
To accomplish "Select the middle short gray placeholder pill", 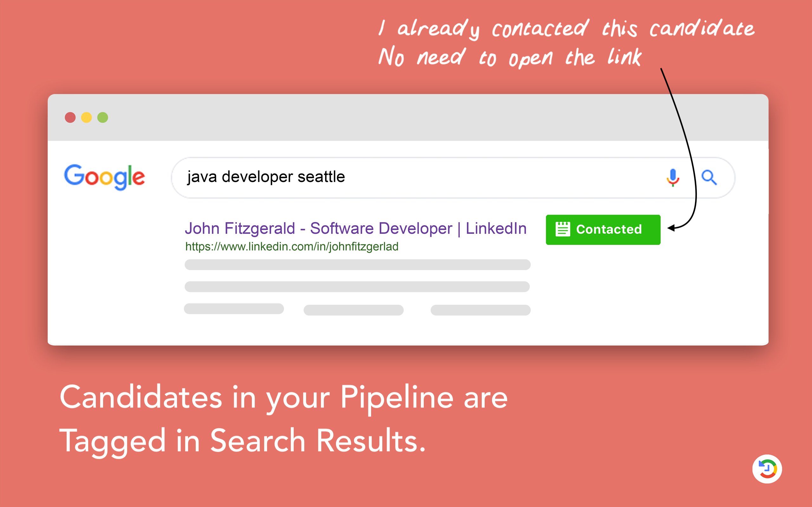I will (353, 310).
